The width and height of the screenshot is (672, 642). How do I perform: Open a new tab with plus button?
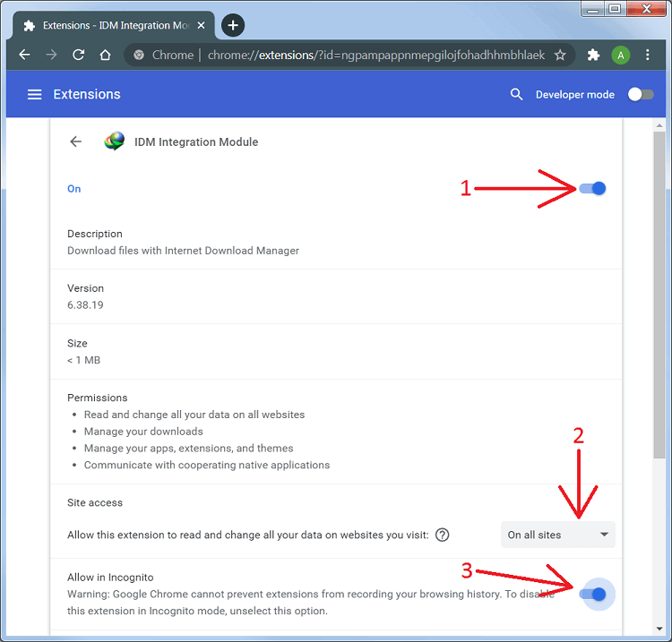click(233, 25)
